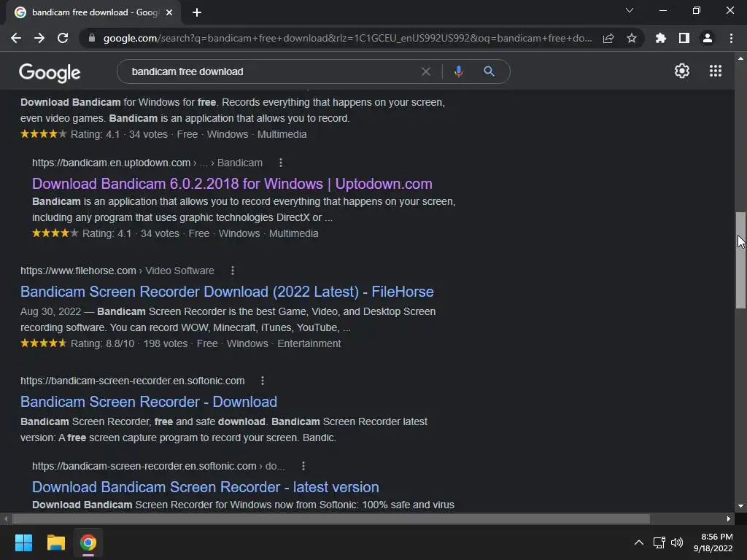Click the 'Rating: 8.8/10' text
Viewport: 747px width, 560px height.
tap(102, 343)
